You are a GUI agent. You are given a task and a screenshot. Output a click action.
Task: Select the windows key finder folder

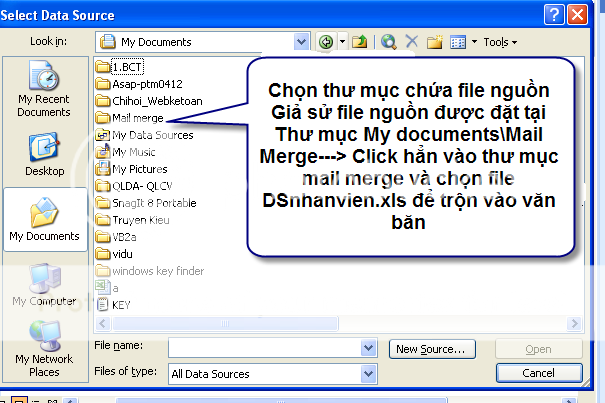(x=150, y=271)
